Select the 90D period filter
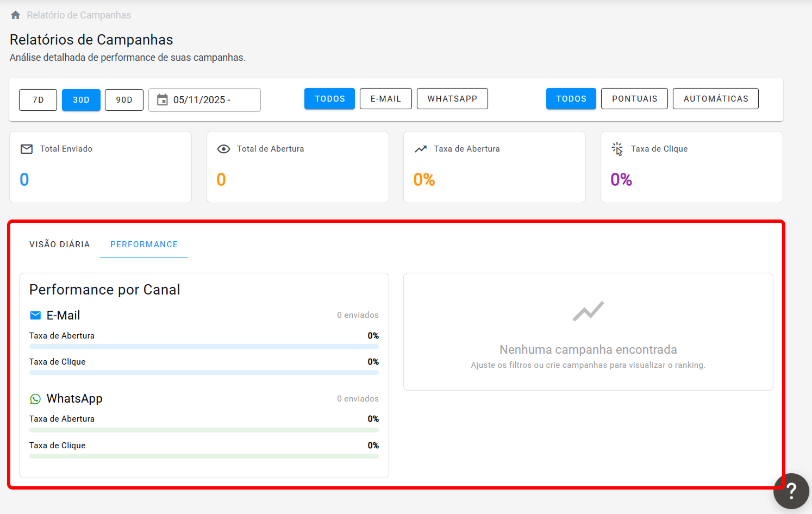Viewport: 812px width, 514px height. [x=124, y=100]
